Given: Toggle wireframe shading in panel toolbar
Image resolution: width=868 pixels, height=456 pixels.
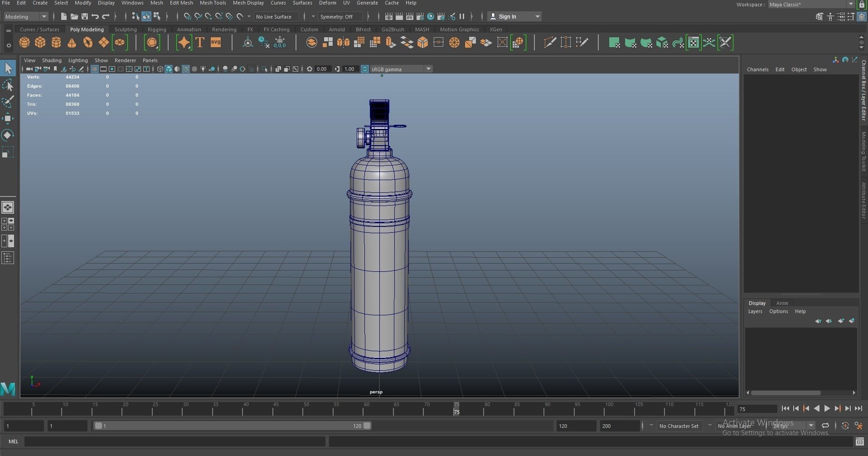Looking at the screenshot, I should pos(160,69).
